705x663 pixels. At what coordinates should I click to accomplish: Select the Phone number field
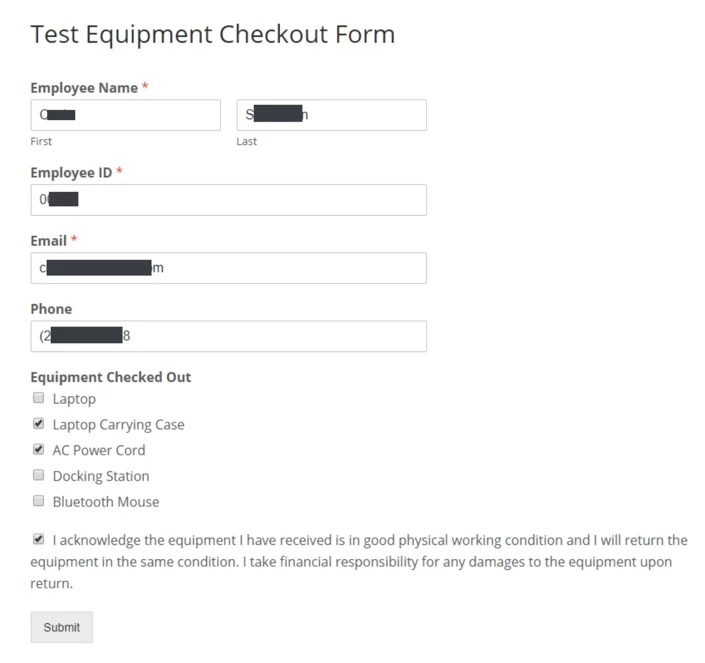[x=228, y=336]
